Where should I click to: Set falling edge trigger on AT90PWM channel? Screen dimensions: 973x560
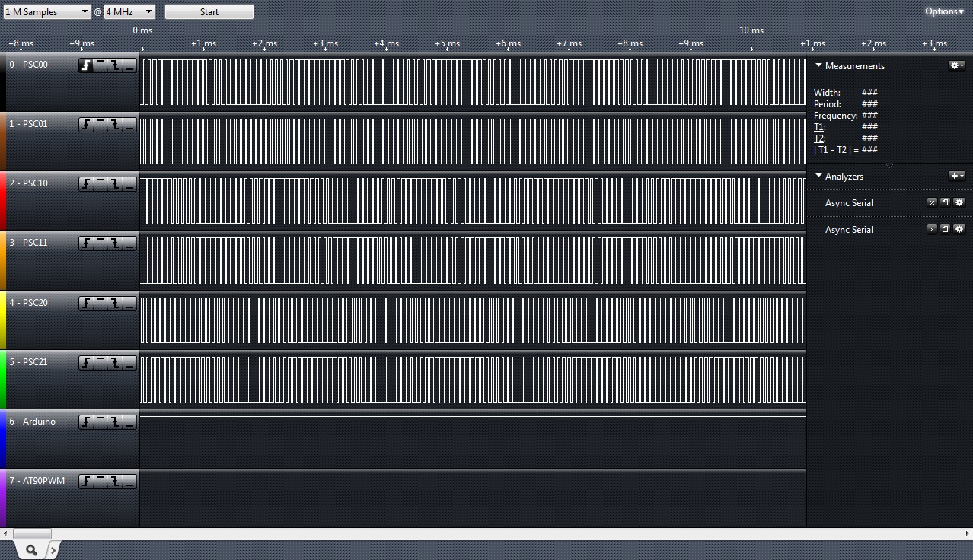click(115, 482)
